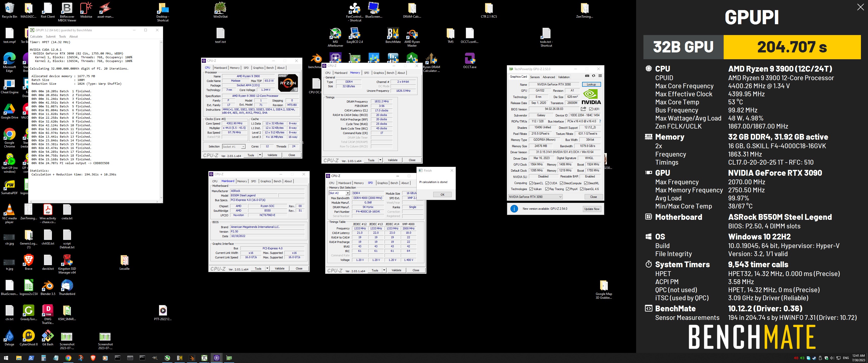Click Validate in CPU-Z CPU window

point(272,155)
